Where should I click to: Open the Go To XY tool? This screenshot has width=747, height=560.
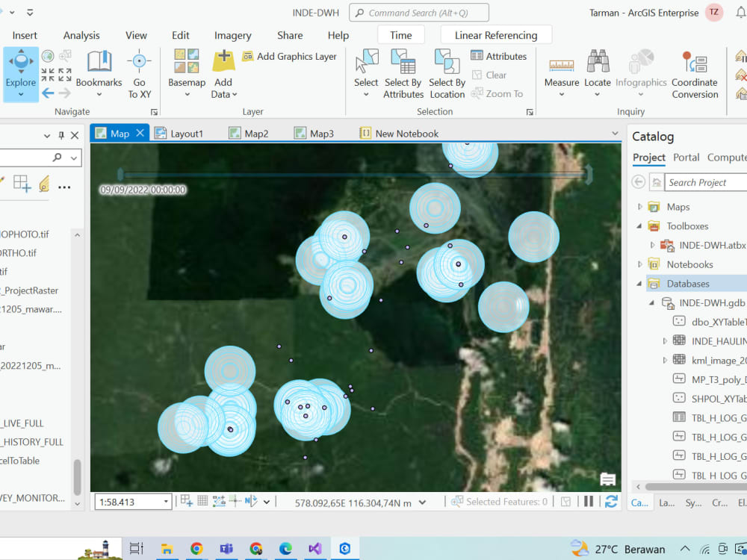tap(139, 74)
